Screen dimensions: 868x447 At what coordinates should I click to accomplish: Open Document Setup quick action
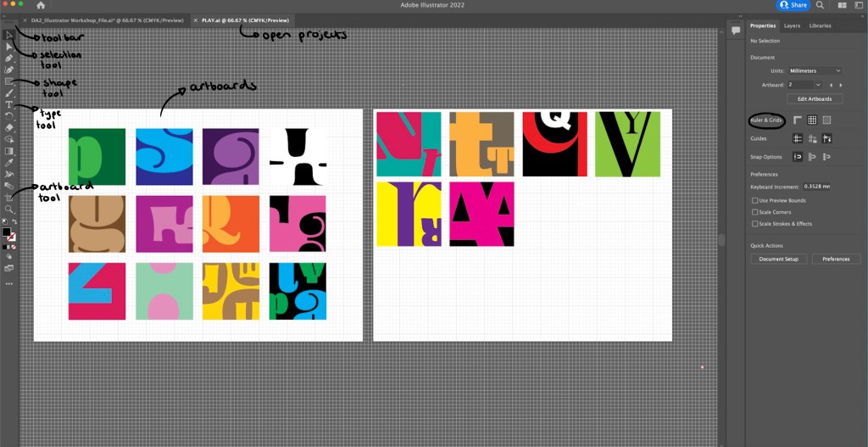[x=778, y=259]
